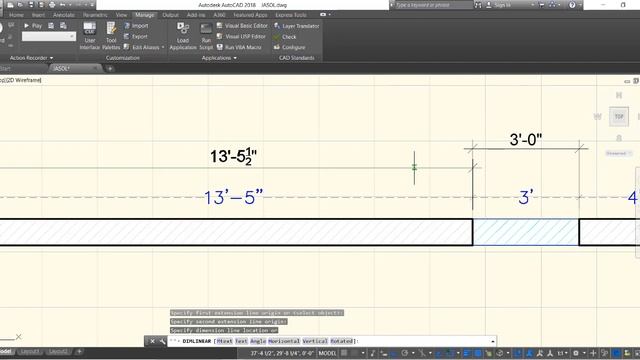Open the Layer Translator
Image resolution: width=640 pixels, height=360 pixels.
pos(297,26)
